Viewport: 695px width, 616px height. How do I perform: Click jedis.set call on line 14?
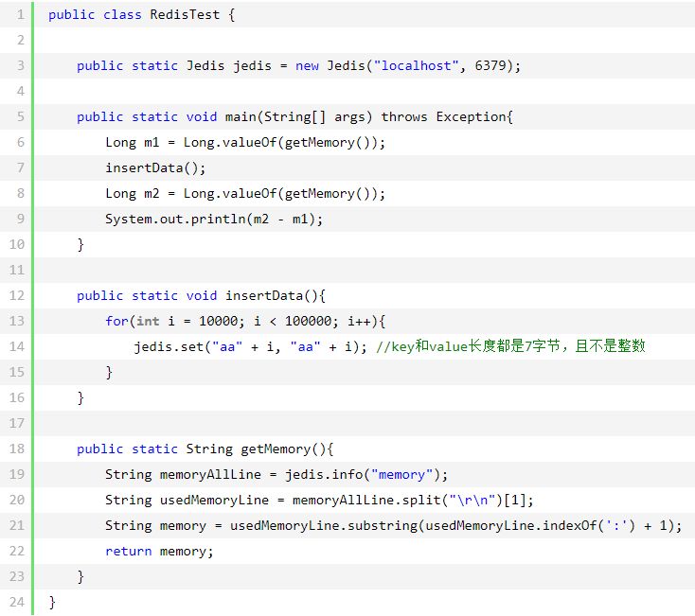[x=169, y=346]
